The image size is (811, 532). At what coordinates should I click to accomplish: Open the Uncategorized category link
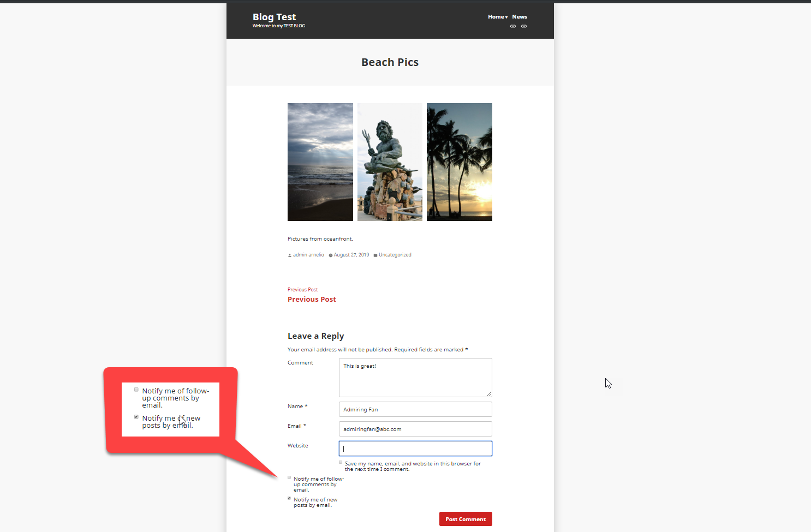395,255
